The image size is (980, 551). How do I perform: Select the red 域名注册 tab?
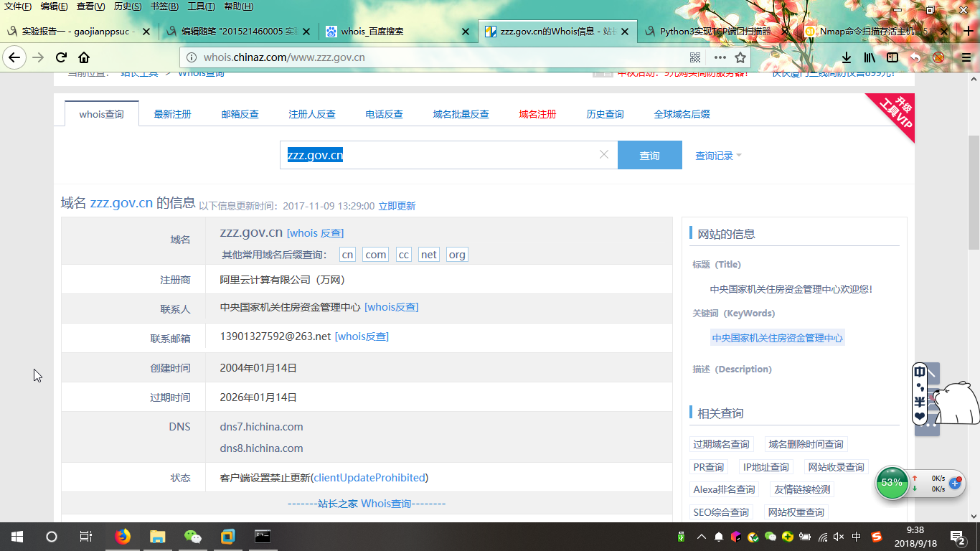click(537, 114)
